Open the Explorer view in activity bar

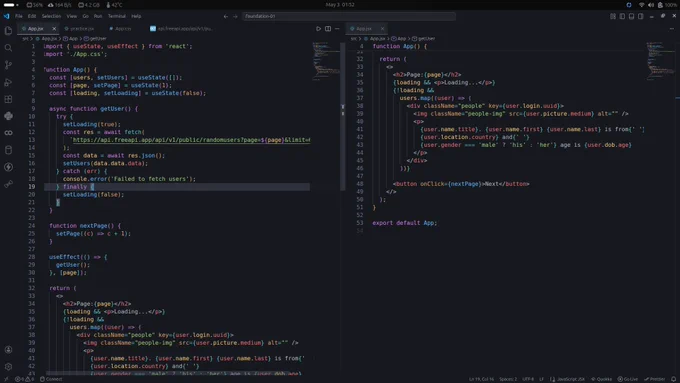click(8, 31)
